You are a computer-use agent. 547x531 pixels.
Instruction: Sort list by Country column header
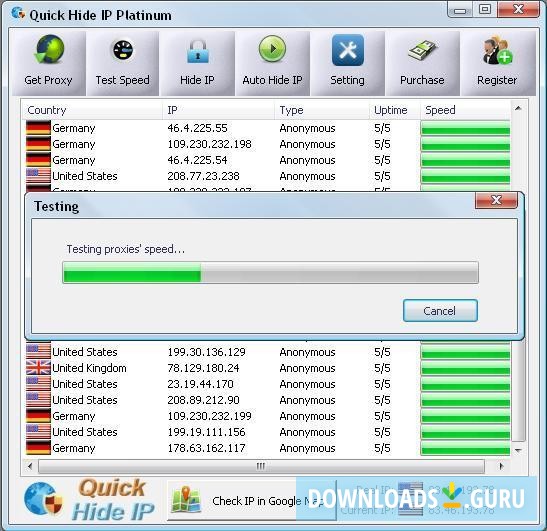coord(92,110)
